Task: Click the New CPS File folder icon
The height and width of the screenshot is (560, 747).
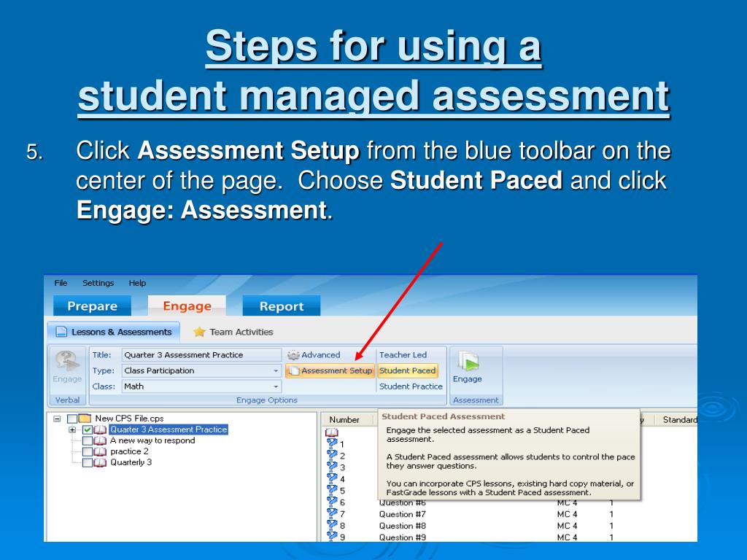Action: (x=85, y=419)
